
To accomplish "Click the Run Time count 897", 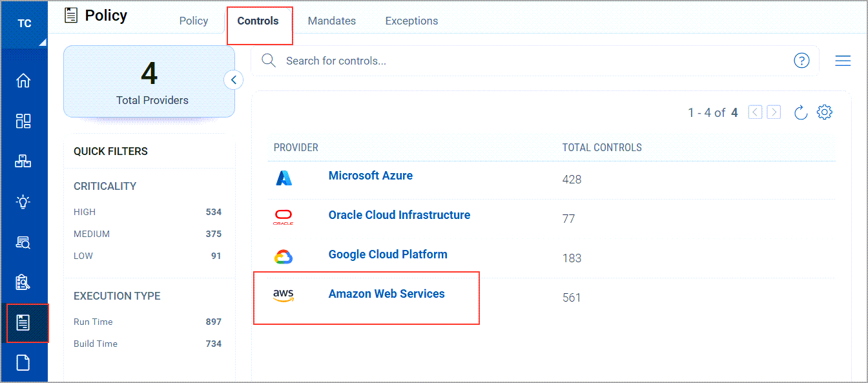I will tap(214, 322).
